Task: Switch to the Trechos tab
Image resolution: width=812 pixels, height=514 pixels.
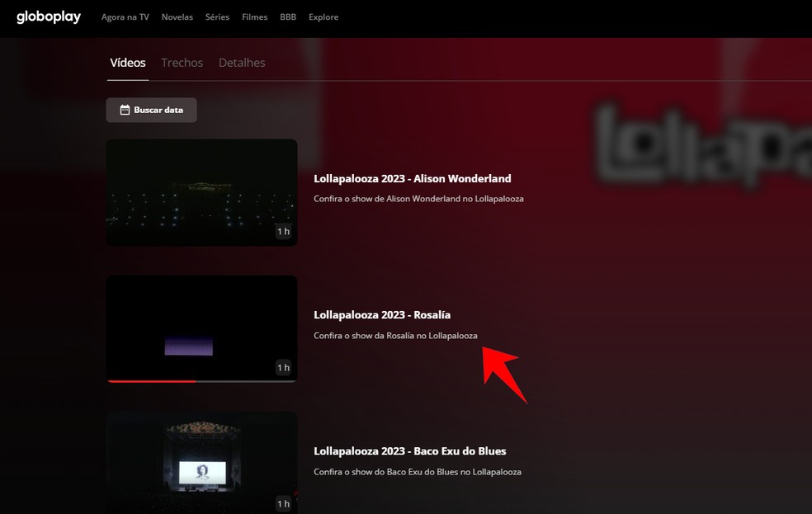Action: point(182,63)
